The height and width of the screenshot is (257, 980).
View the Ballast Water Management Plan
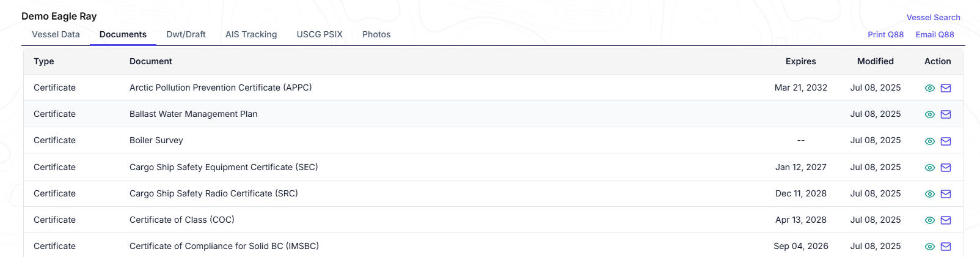pyautogui.click(x=930, y=114)
